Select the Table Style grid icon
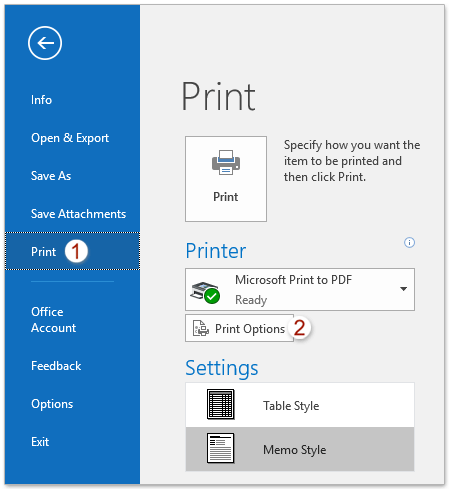This screenshot has width=449, height=489. (220, 404)
